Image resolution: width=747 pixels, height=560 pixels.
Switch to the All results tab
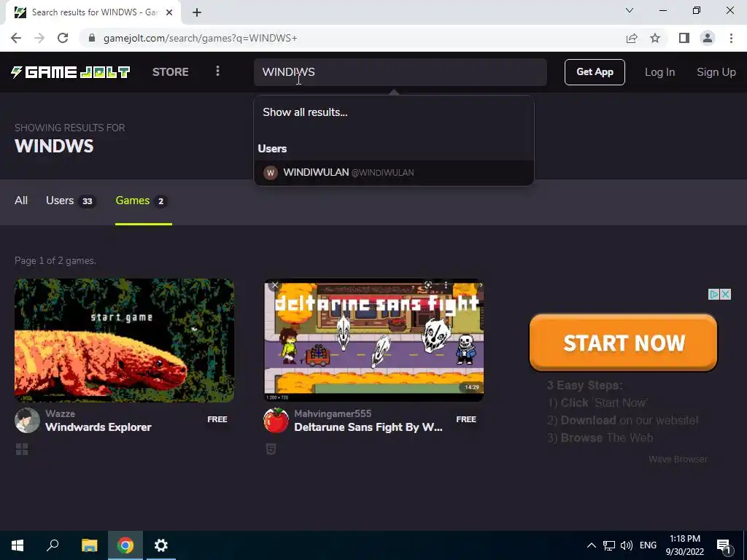click(21, 201)
